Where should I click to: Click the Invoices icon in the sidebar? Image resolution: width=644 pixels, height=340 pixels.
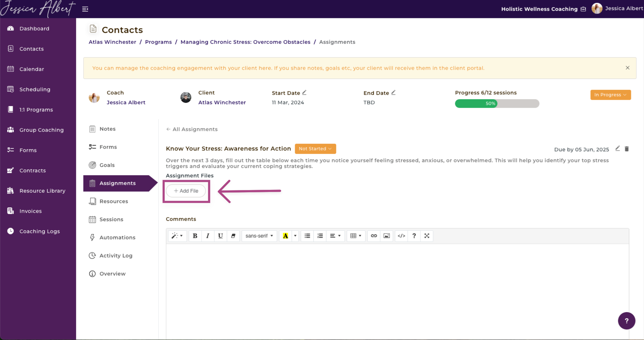point(11,211)
